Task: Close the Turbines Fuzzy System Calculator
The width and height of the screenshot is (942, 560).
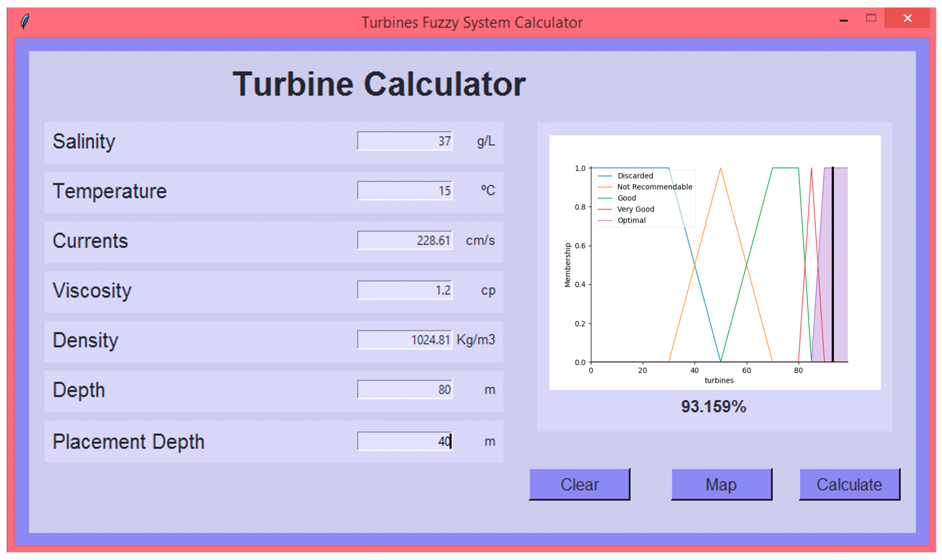Action: [x=907, y=18]
